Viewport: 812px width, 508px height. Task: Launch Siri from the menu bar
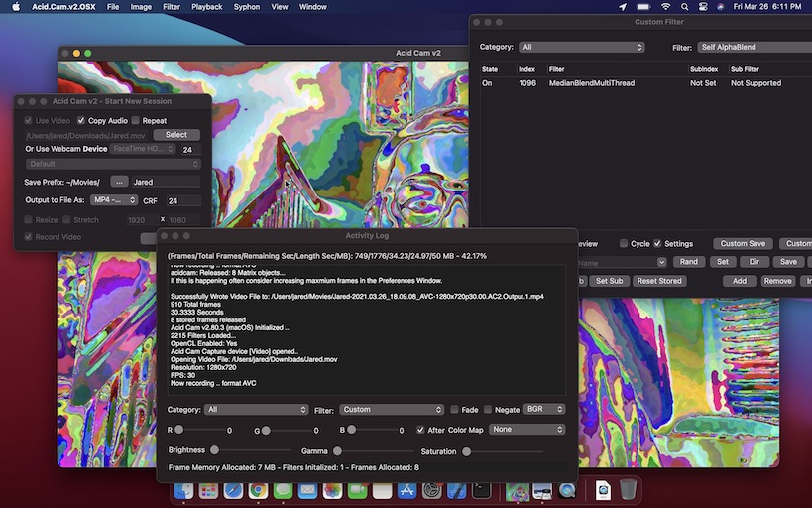[x=721, y=7]
